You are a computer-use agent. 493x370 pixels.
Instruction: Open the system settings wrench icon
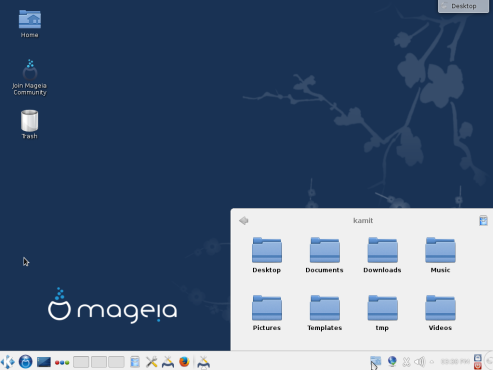(x=151, y=362)
